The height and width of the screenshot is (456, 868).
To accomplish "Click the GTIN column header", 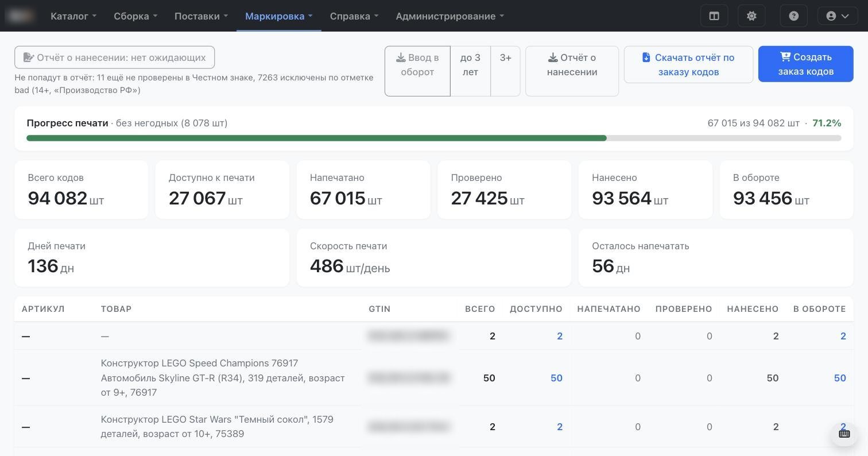I will pos(379,309).
